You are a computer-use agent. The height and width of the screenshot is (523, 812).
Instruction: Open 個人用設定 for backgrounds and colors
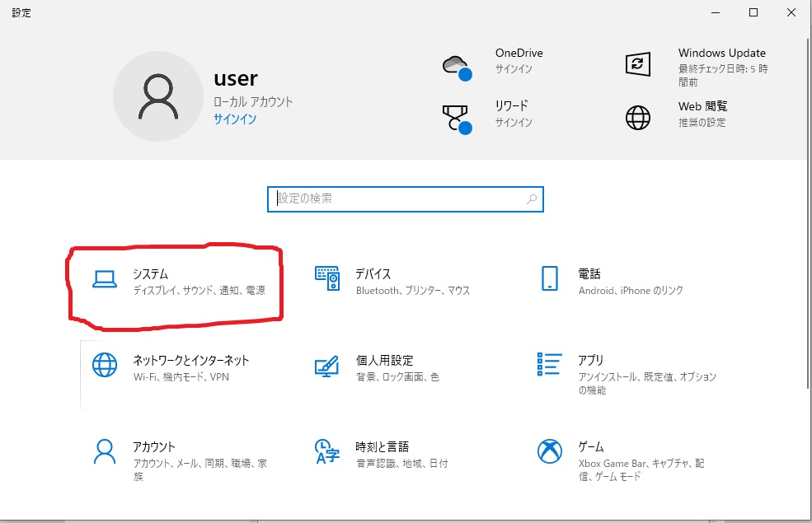[x=387, y=367]
